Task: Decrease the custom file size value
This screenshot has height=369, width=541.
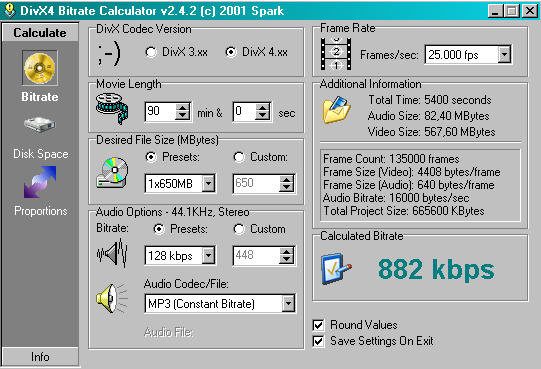Action: coord(286,187)
